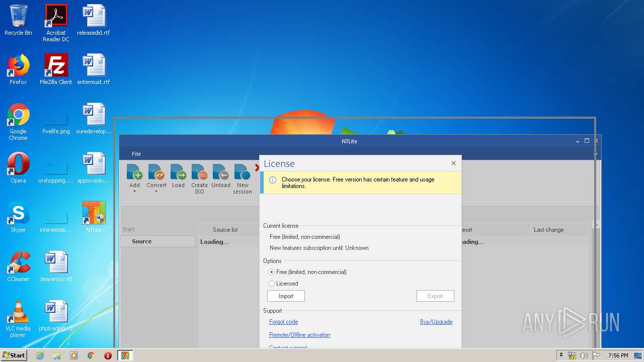Show hidden tray icons arrow
644x362 pixels.
[x=561, y=355]
